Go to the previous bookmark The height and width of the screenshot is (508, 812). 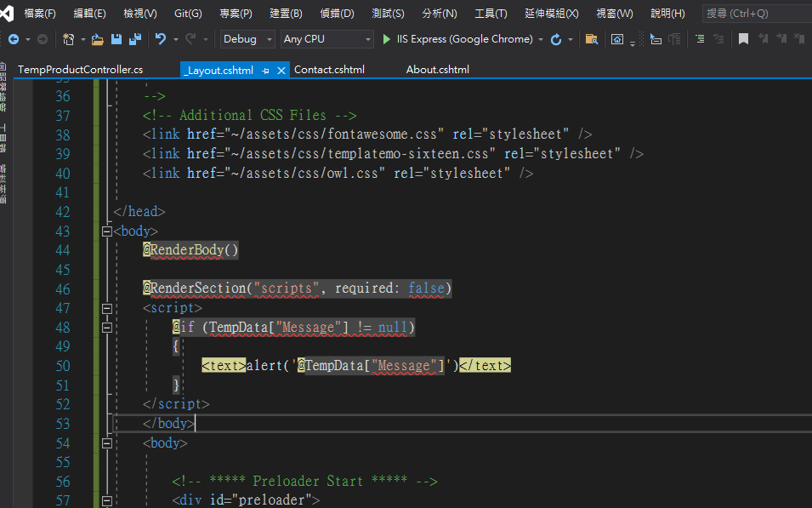(763, 39)
